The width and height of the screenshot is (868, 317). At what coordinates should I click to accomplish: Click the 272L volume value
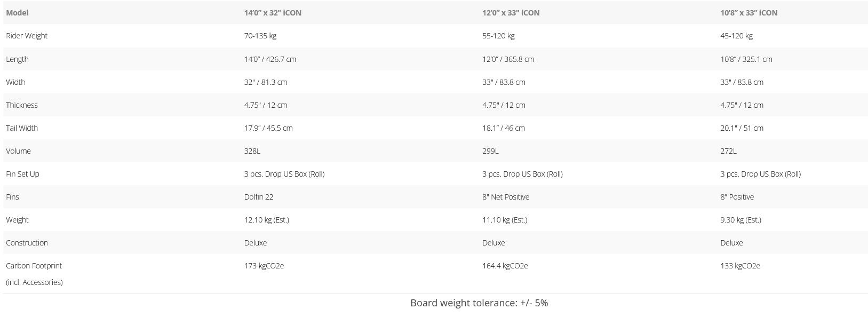pos(728,151)
